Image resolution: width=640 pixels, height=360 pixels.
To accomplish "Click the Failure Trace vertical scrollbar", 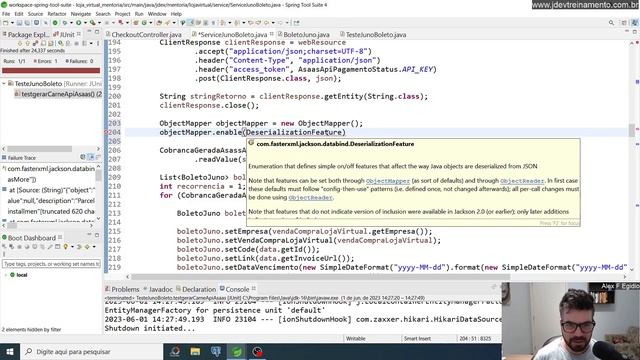I will [x=98, y=175].
